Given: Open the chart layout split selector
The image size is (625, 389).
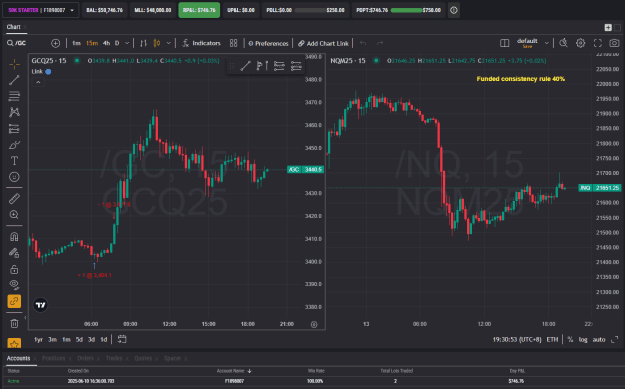Looking at the screenshot, I should (505, 43).
